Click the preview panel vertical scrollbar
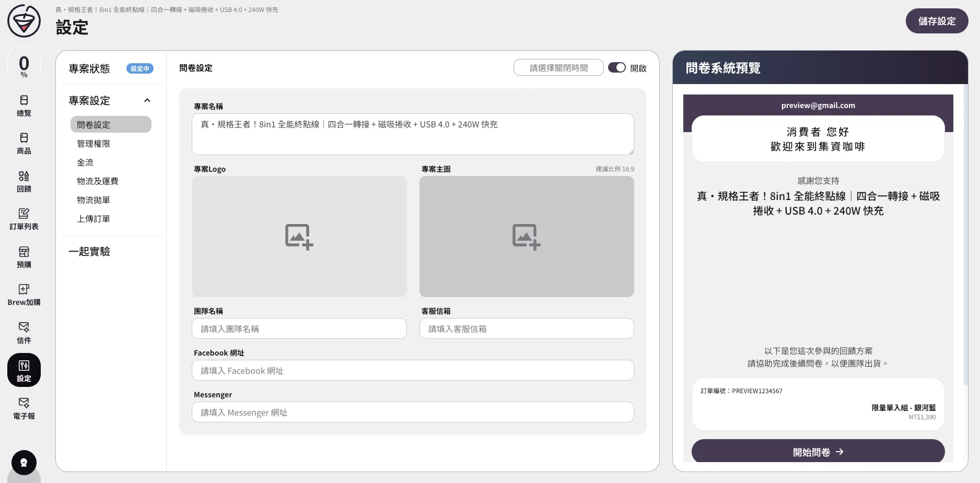Viewport: 980px width, 483px height. coord(965,235)
